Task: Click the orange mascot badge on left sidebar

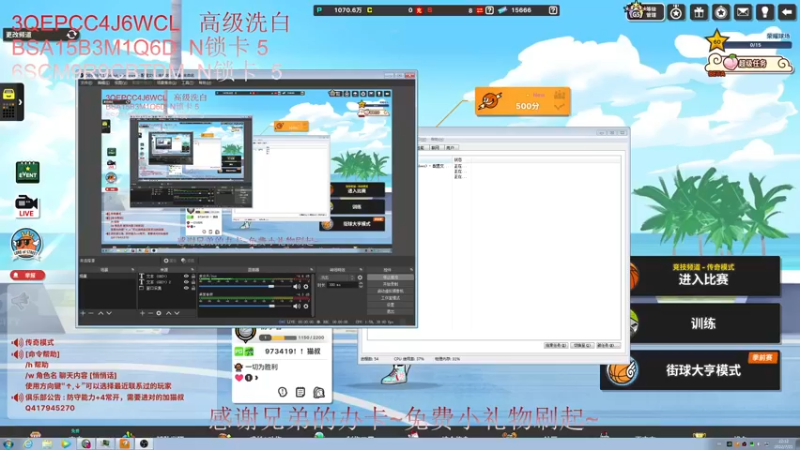Action: (27, 244)
